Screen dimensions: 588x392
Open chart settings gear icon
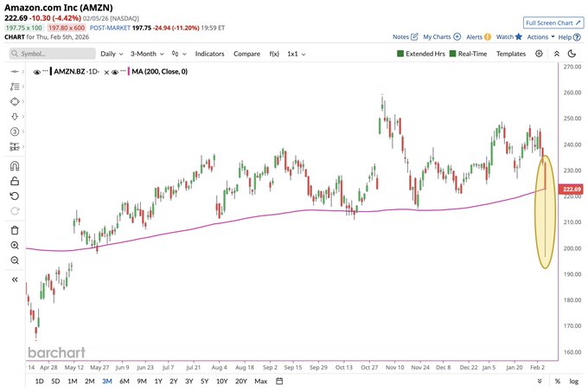click(539, 54)
